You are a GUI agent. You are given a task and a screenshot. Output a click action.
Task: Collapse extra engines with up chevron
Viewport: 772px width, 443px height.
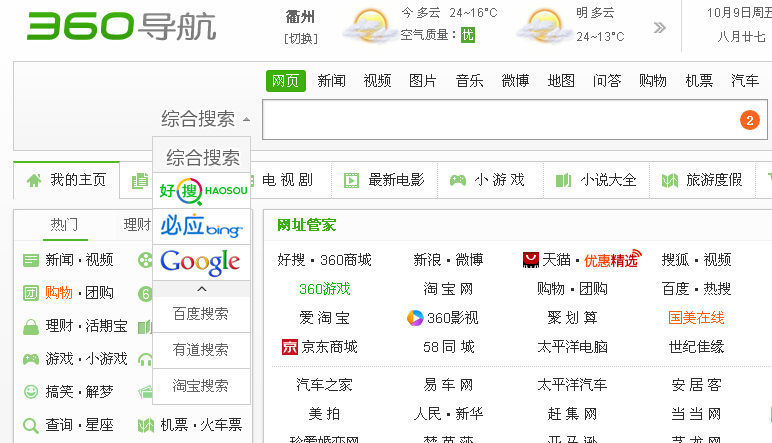click(201, 289)
